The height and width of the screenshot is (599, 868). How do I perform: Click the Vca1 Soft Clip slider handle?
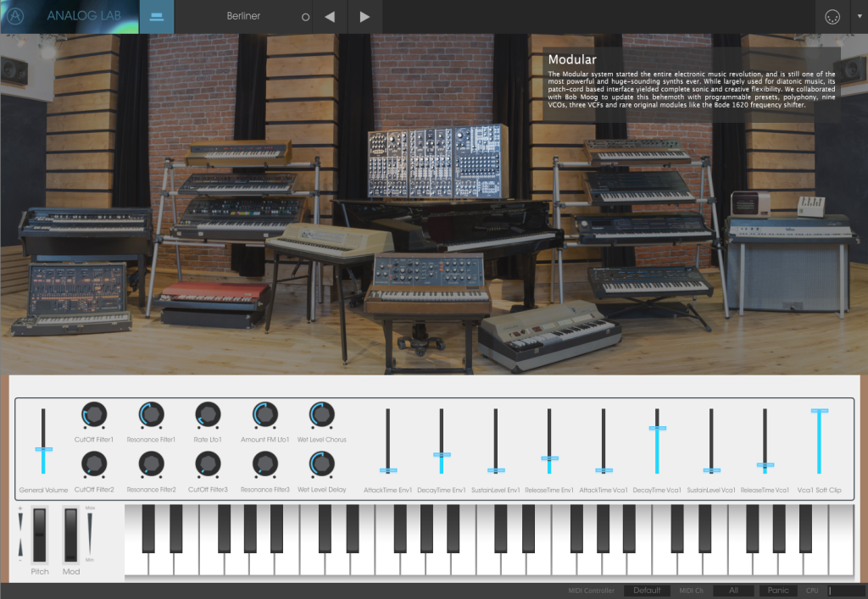(x=820, y=410)
